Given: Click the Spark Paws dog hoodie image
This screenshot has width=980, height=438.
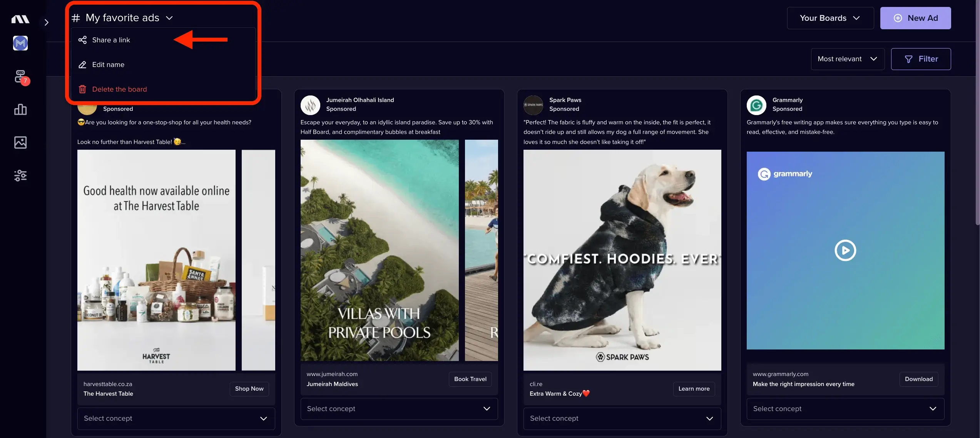Looking at the screenshot, I should [622, 260].
